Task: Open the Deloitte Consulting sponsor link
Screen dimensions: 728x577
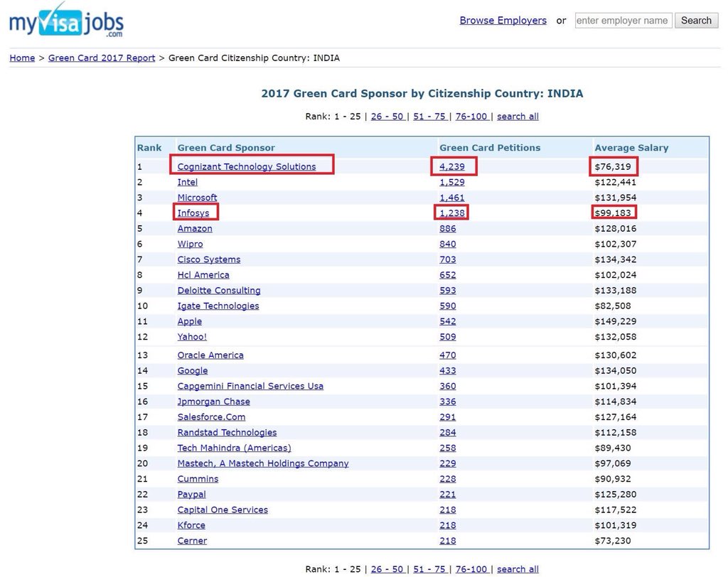Action: pos(219,290)
